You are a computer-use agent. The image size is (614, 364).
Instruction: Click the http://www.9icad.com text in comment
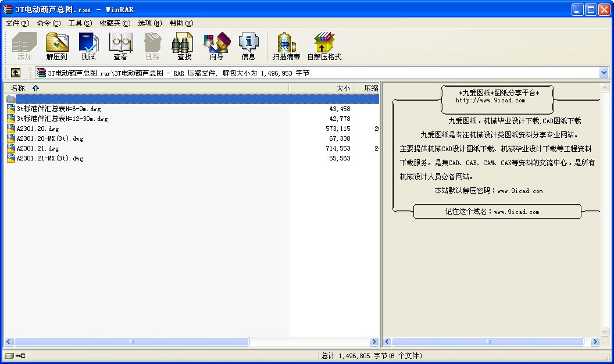490,101
